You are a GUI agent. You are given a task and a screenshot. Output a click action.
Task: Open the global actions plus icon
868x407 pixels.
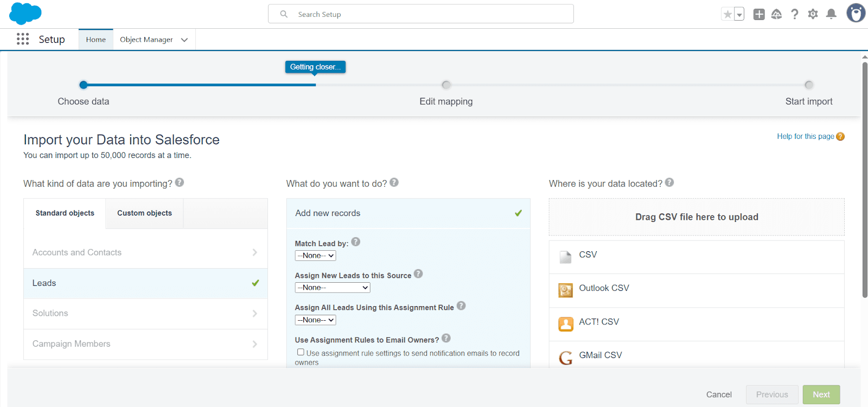(x=759, y=15)
